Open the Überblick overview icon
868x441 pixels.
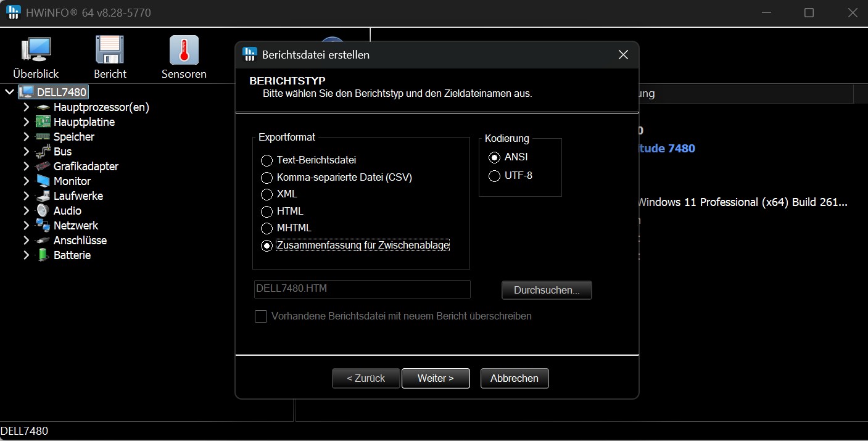click(x=36, y=51)
